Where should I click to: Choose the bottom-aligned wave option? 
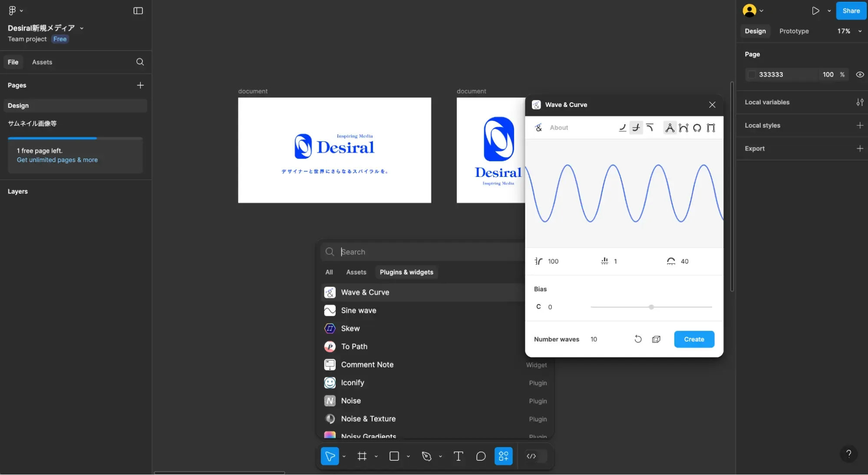tap(622, 127)
